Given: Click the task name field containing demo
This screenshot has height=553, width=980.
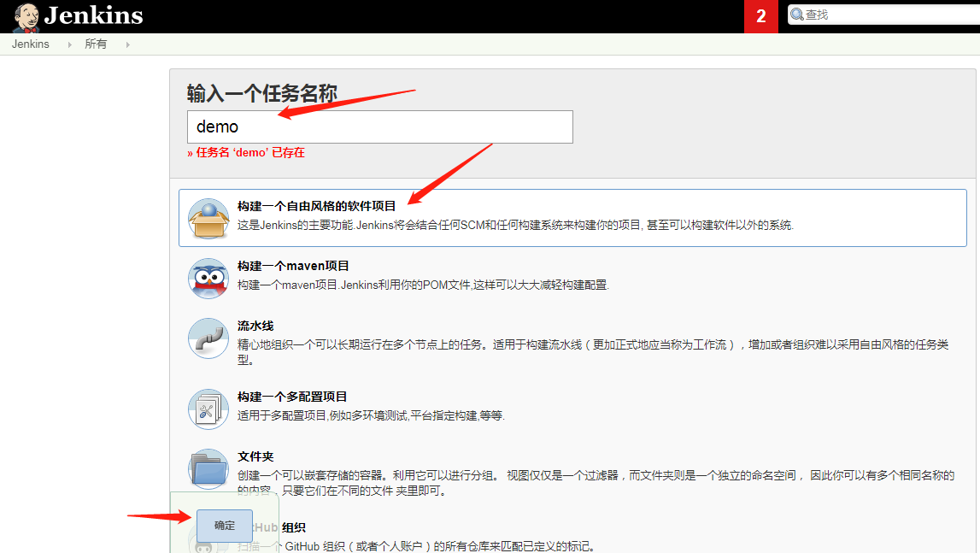Looking at the screenshot, I should coord(380,127).
